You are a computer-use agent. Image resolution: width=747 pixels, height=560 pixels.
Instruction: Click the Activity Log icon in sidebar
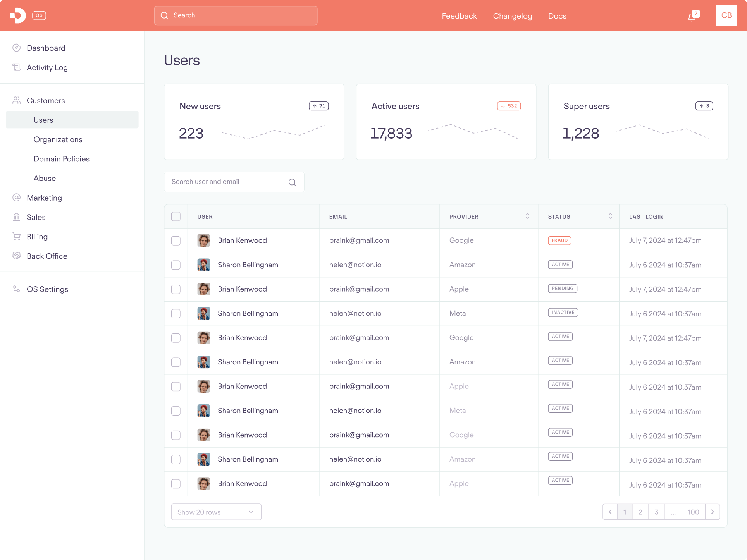(16, 67)
